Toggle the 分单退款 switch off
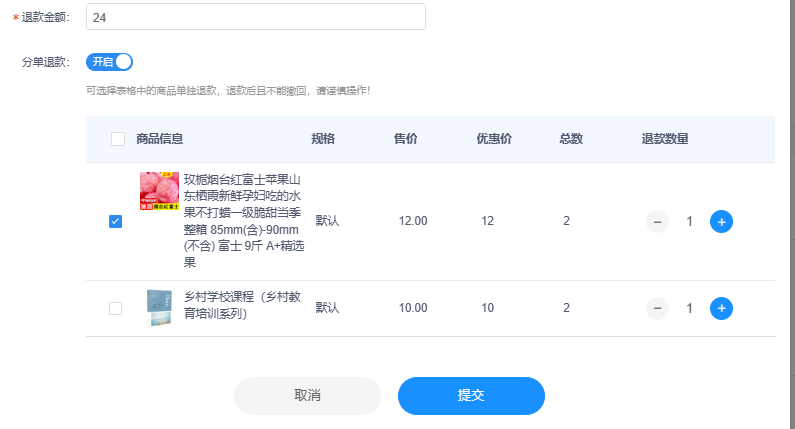Image resolution: width=795 pixels, height=429 pixels. point(109,62)
